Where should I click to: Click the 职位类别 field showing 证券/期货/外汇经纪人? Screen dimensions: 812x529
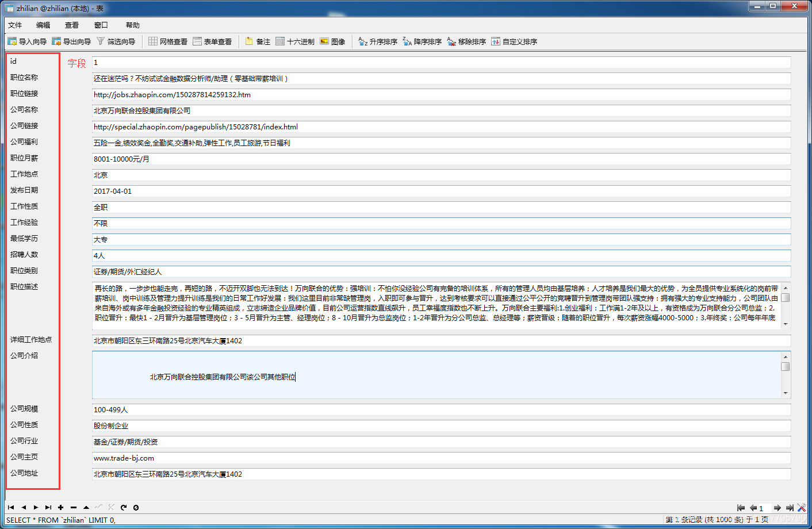(x=441, y=271)
